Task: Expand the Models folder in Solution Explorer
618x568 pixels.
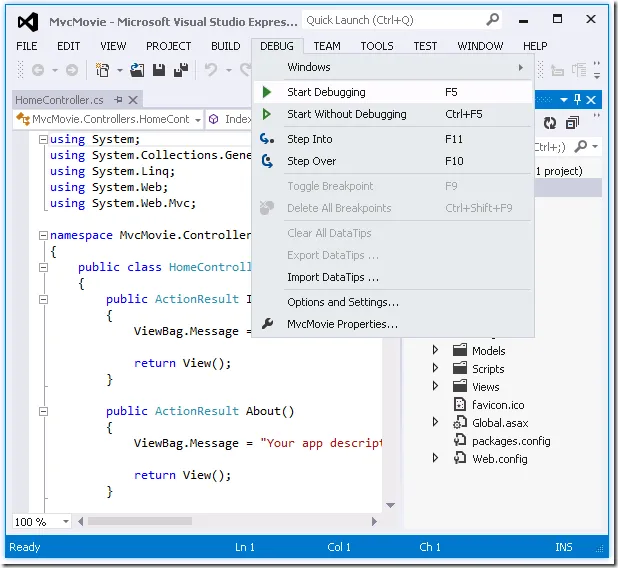Action: [435, 350]
